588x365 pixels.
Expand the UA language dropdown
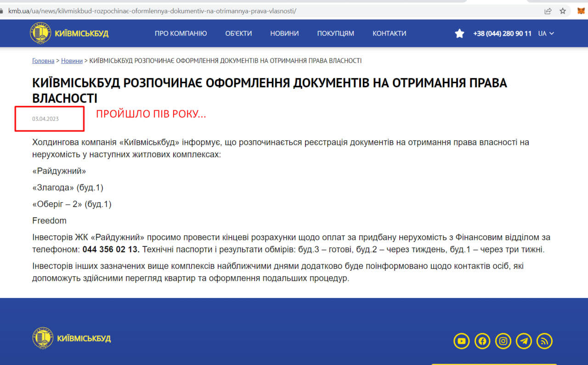[x=546, y=34]
